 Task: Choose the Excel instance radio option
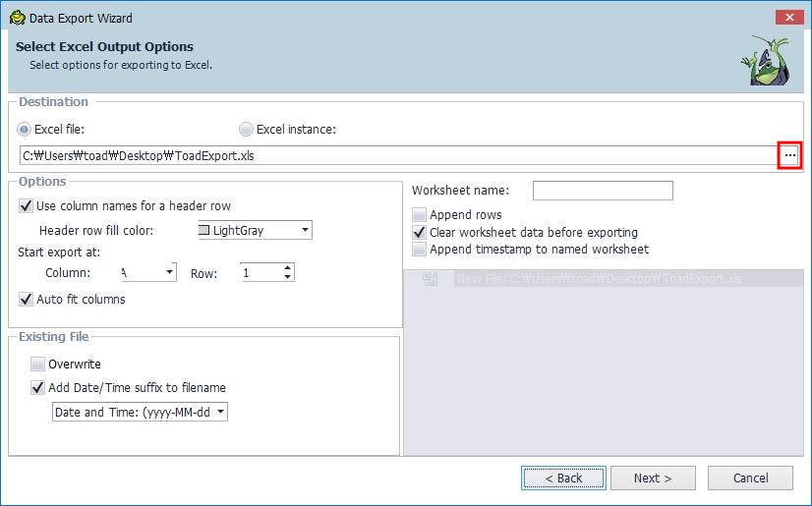point(246,130)
